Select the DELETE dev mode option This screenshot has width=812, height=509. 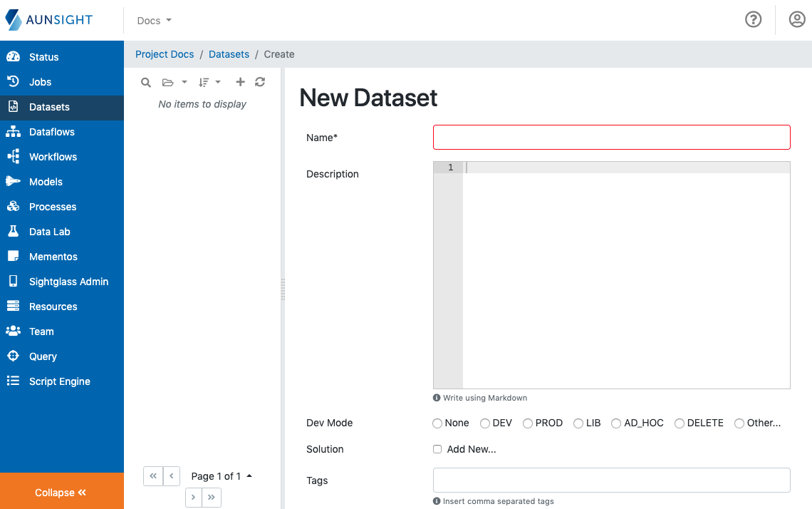pos(680,423)
